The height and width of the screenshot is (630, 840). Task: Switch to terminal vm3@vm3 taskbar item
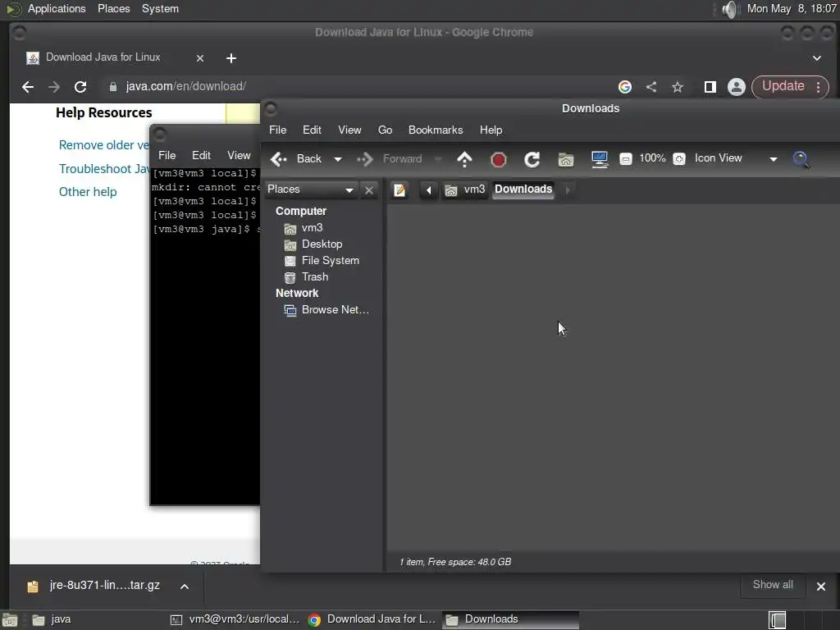[235, 619]
